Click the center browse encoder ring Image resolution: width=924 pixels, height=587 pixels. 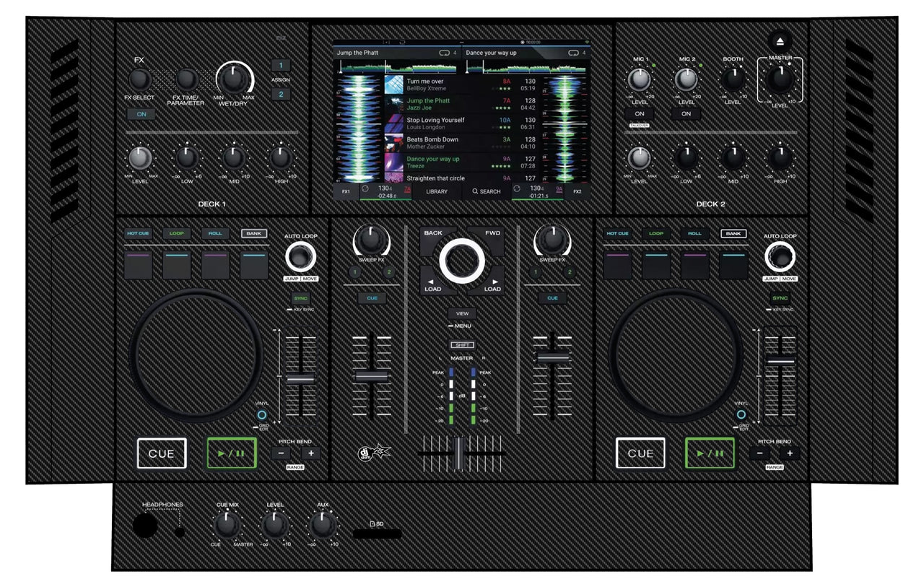[462, 261]
